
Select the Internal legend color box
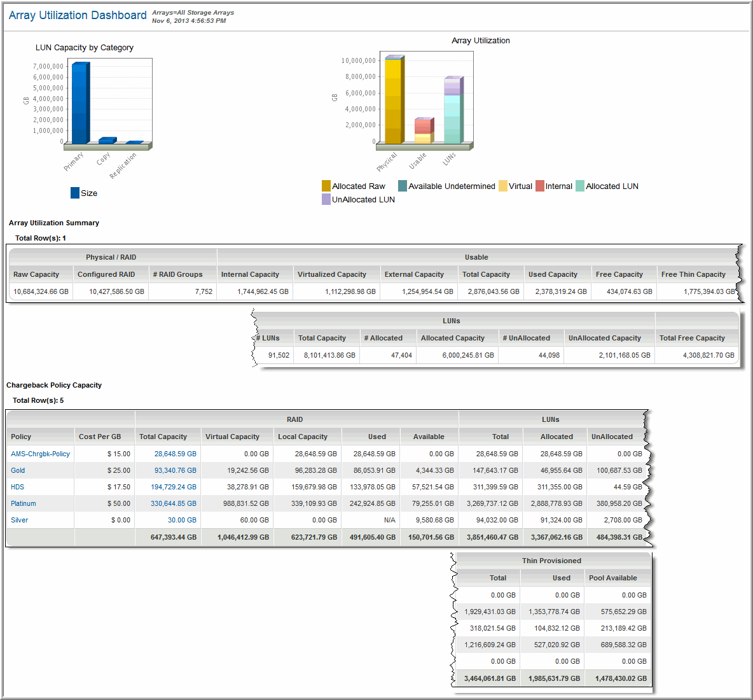click(540, 186)
